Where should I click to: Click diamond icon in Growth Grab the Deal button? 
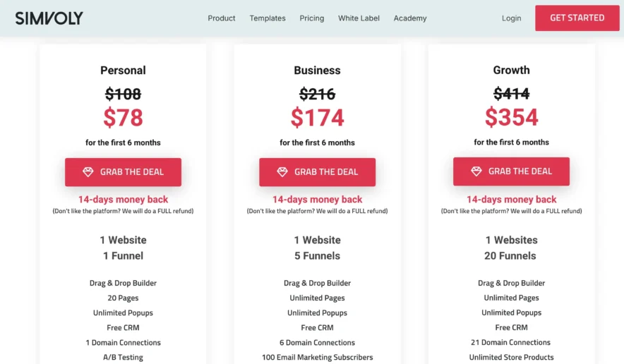(476, 171)
